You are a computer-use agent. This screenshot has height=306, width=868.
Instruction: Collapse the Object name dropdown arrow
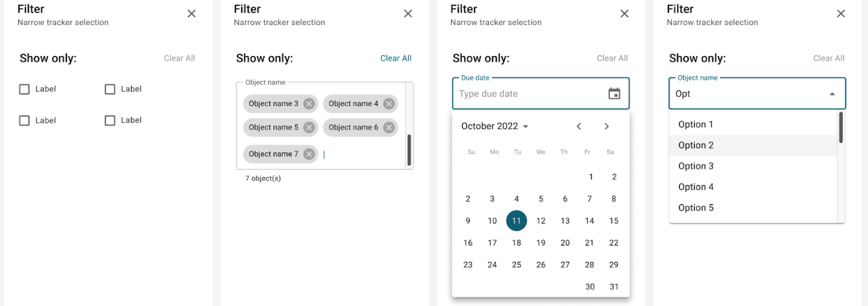(832, 94)
